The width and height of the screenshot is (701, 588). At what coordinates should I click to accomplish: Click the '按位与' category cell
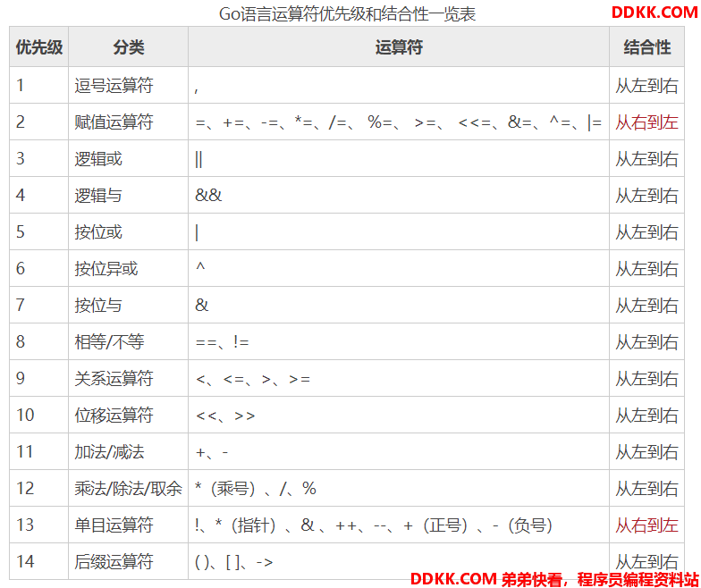[129, 306]
